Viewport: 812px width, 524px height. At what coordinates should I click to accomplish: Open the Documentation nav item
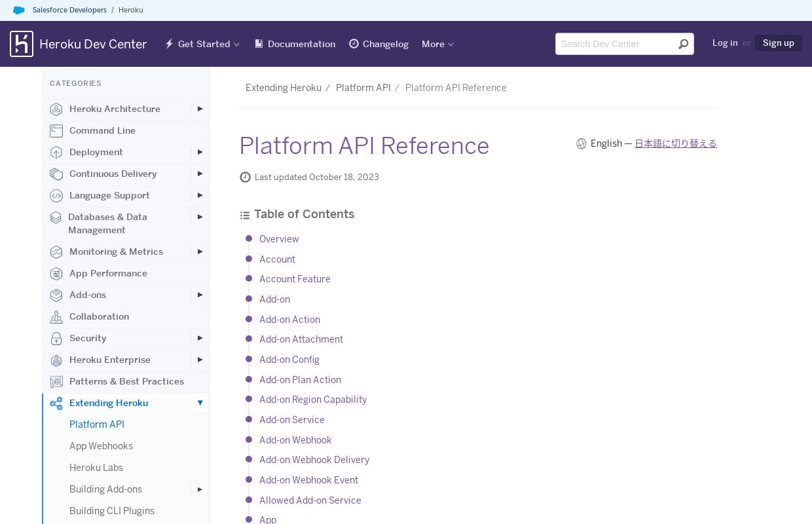pos(295,44)
